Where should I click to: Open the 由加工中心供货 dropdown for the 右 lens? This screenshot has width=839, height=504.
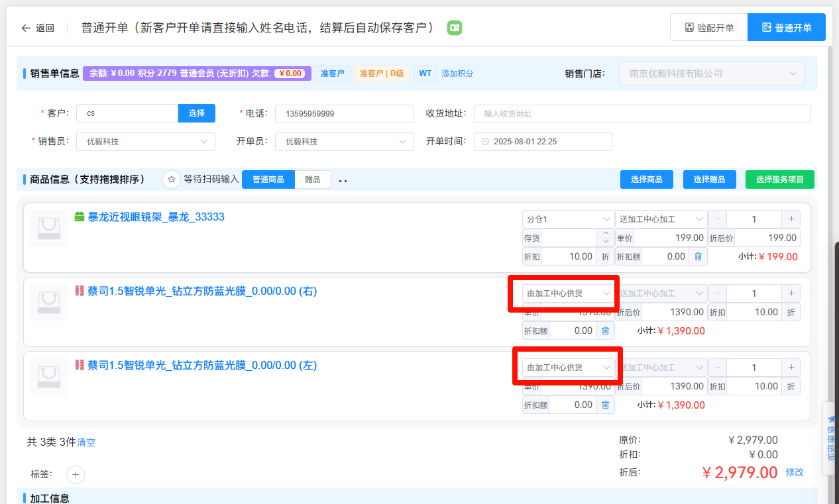(x=568, y=293)
